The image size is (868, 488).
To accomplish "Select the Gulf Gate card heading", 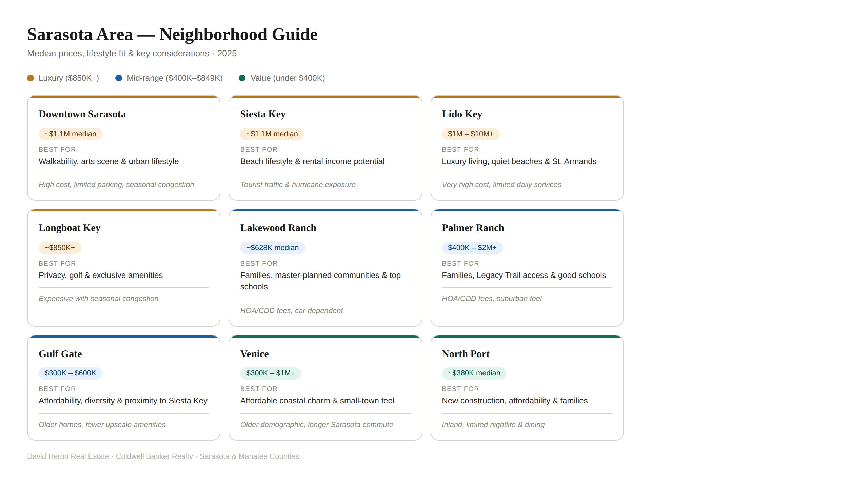I will pos(60,354).
